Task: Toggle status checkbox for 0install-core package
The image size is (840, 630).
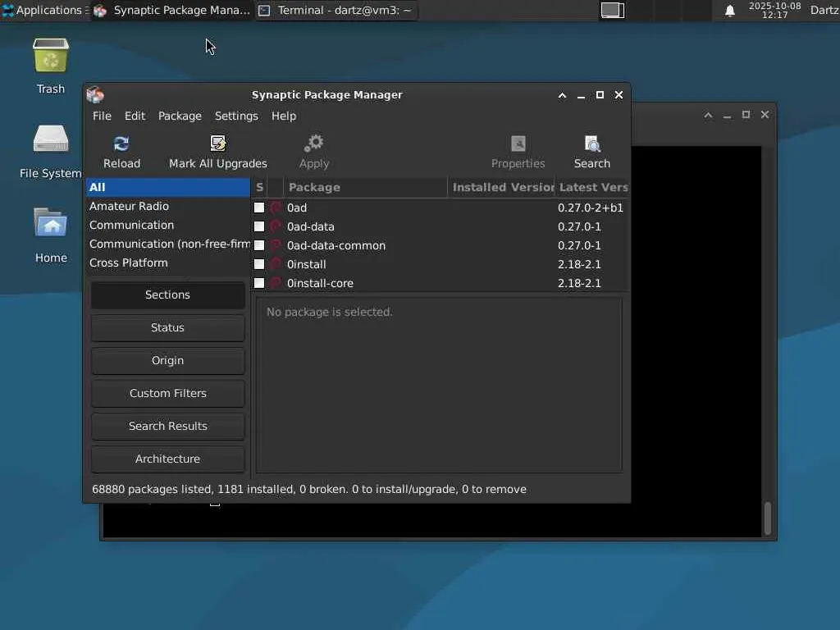Action: pyautogui.click(x=259, y=283)
